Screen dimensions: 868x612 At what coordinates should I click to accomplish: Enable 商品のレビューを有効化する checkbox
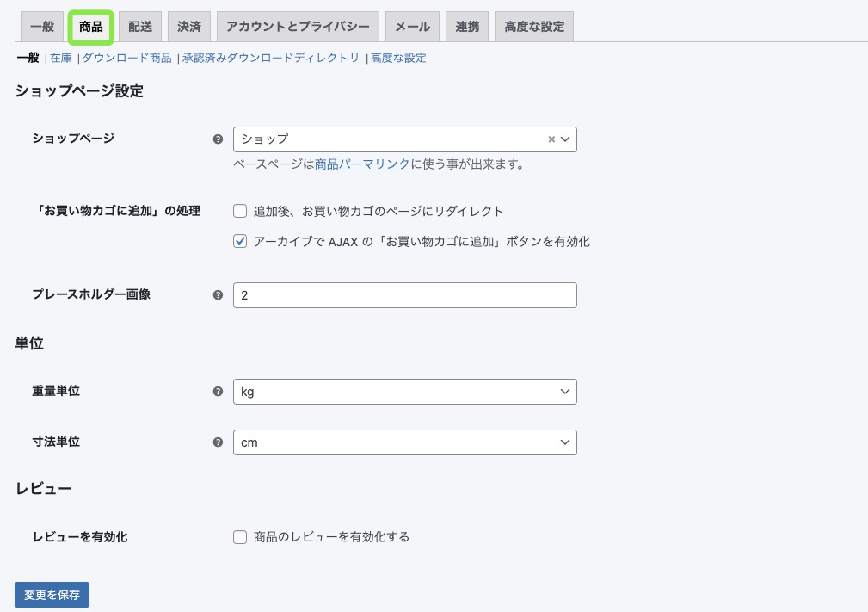(240, 536)
